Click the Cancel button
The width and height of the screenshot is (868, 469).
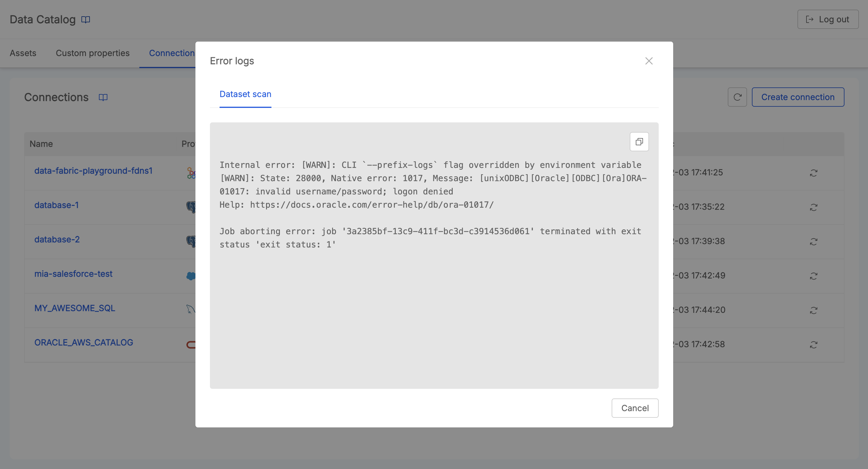(x=635, y=408)
